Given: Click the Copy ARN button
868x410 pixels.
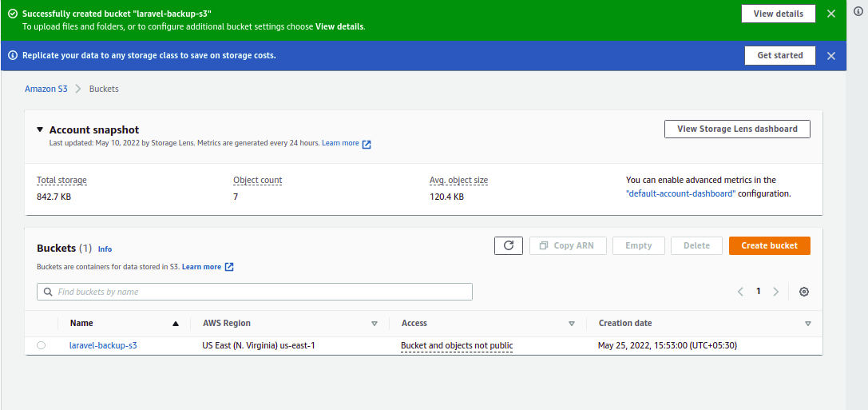Looking at the screenshot, I should click(x=568, y=245).
